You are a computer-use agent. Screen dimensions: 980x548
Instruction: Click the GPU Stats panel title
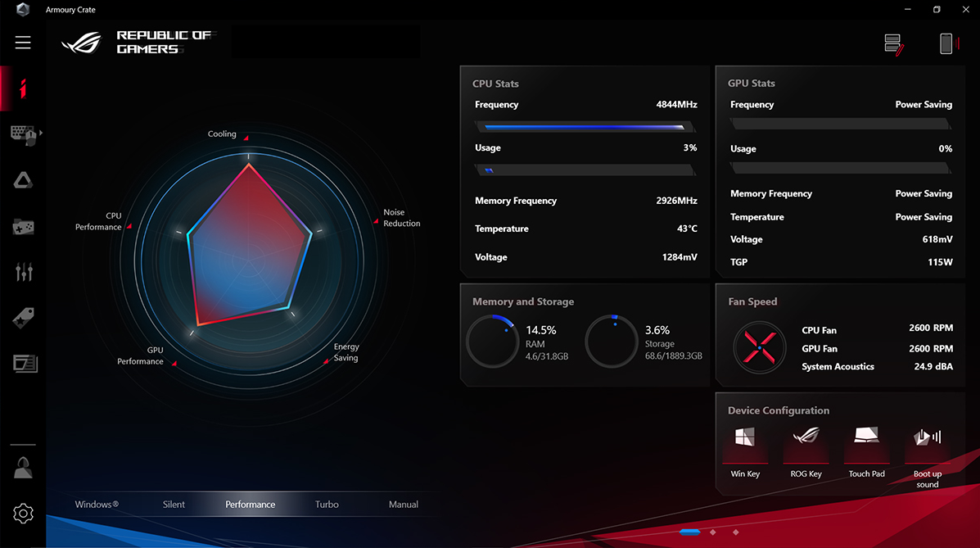tap(752, 84)
